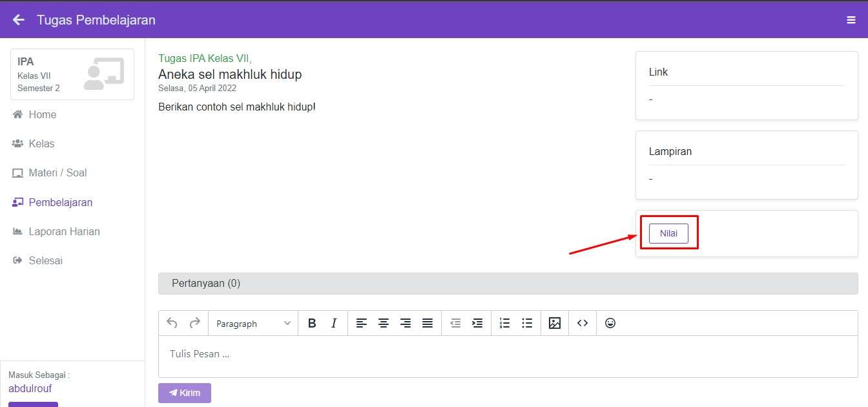Justify the text alignment
Image resolution: width=868 pixels, height=407 pixels.
[x=428, y=323]
